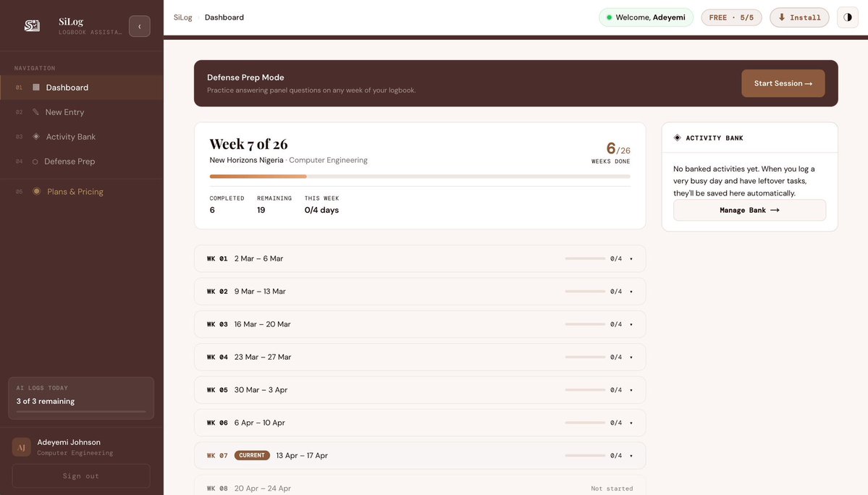Image resolution: width=868 pixels, height=495 pixels.
Task: Click Manage Bank button
Action: [749, 210]
